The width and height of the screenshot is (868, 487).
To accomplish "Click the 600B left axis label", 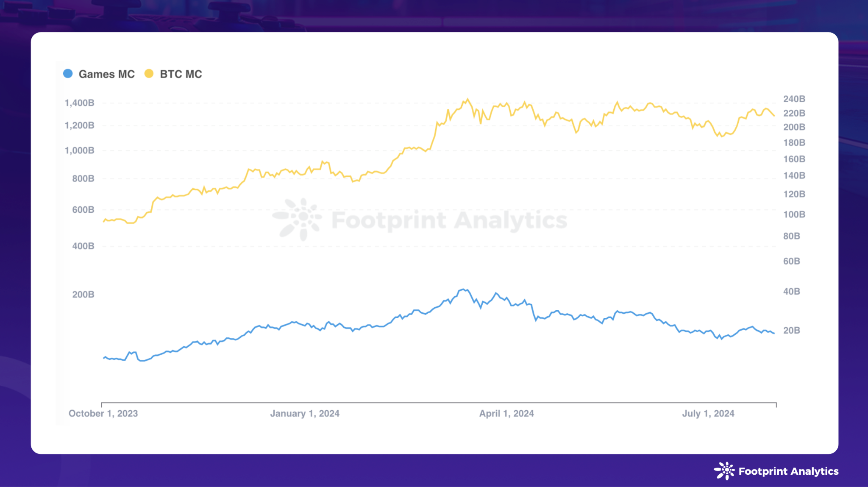I will pyautogui.click(x=83, y=210).
